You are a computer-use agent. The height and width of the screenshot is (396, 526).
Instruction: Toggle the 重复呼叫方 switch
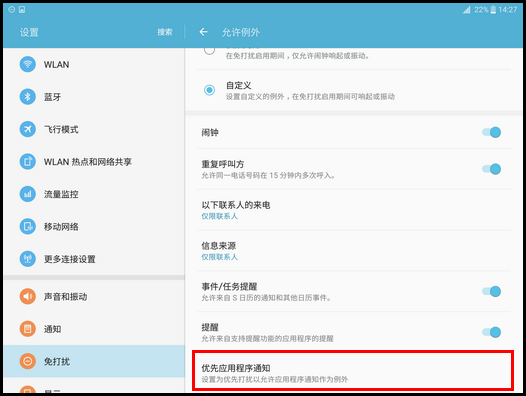[x=491, y=169]
